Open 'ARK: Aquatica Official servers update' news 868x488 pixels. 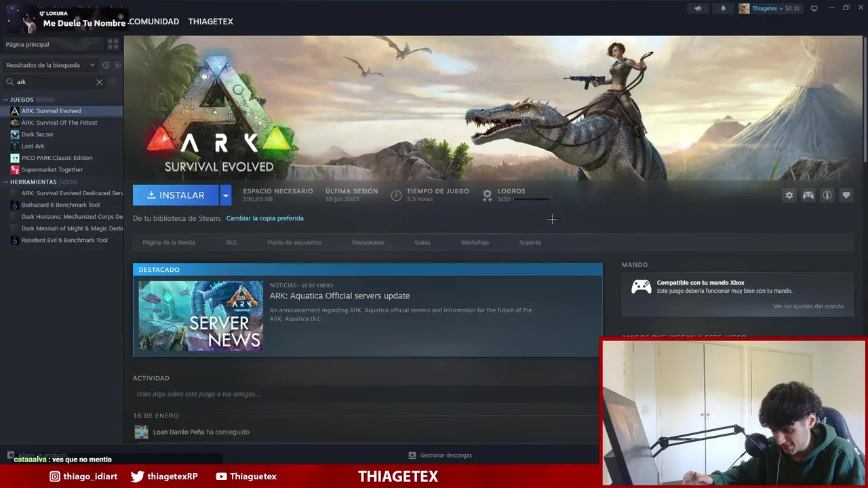pos(340,296)
